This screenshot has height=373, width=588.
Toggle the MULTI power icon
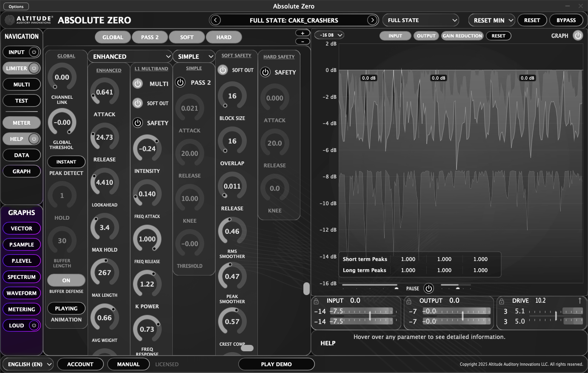tap(137, 84)
